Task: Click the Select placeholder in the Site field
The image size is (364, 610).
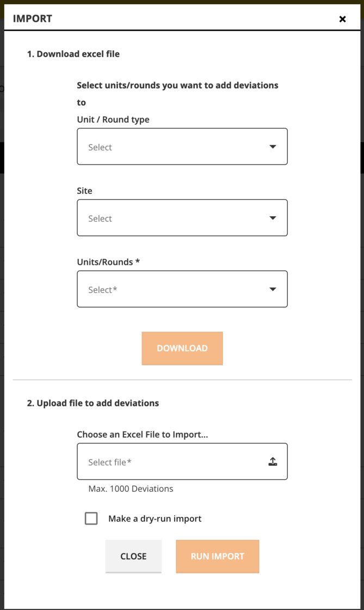Action: [100, 218]
